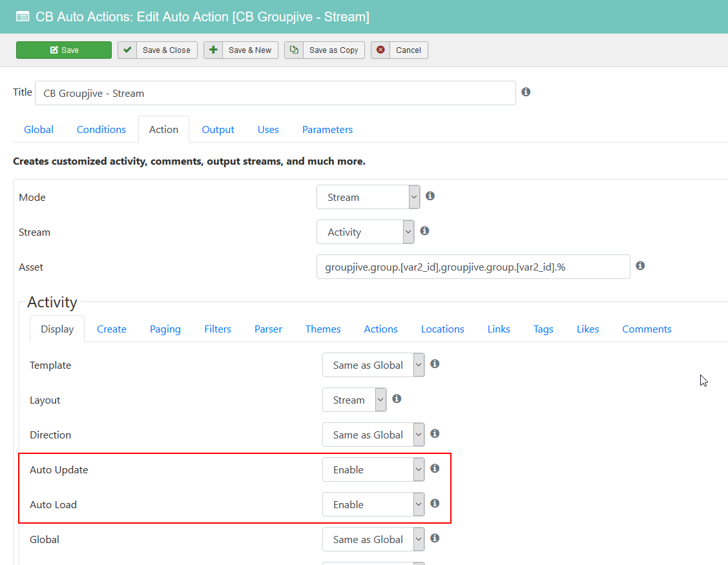Switch to the Create sub-tab
Screen dimensions: 728x565
tap(111, 329)
